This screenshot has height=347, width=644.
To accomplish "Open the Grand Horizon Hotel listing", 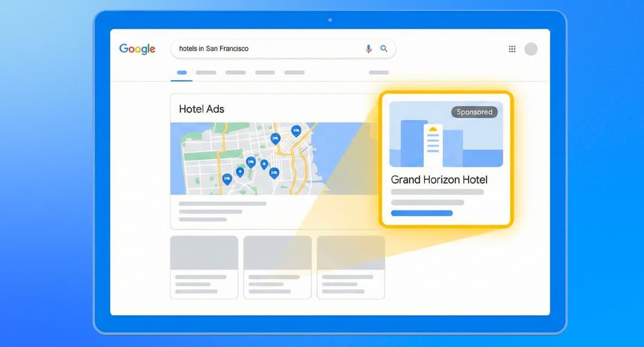I will [439, 179].
